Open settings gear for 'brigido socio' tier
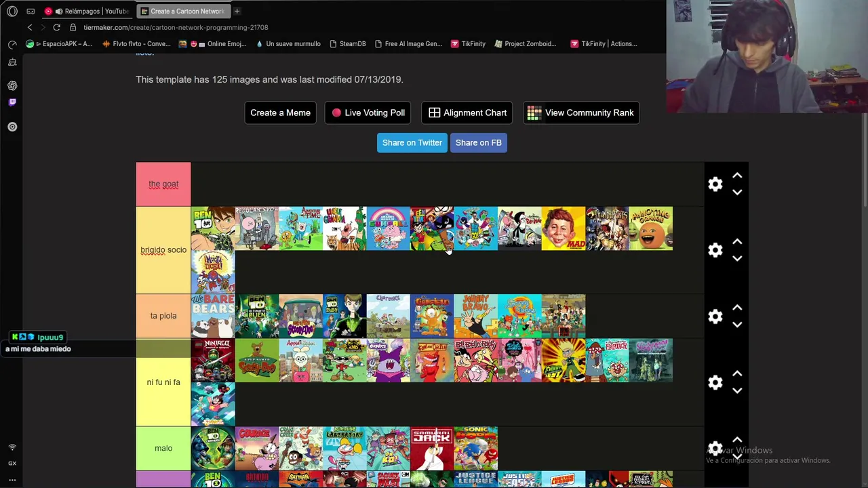This screenshot has width=868, height=488. [x=715, y=250]
